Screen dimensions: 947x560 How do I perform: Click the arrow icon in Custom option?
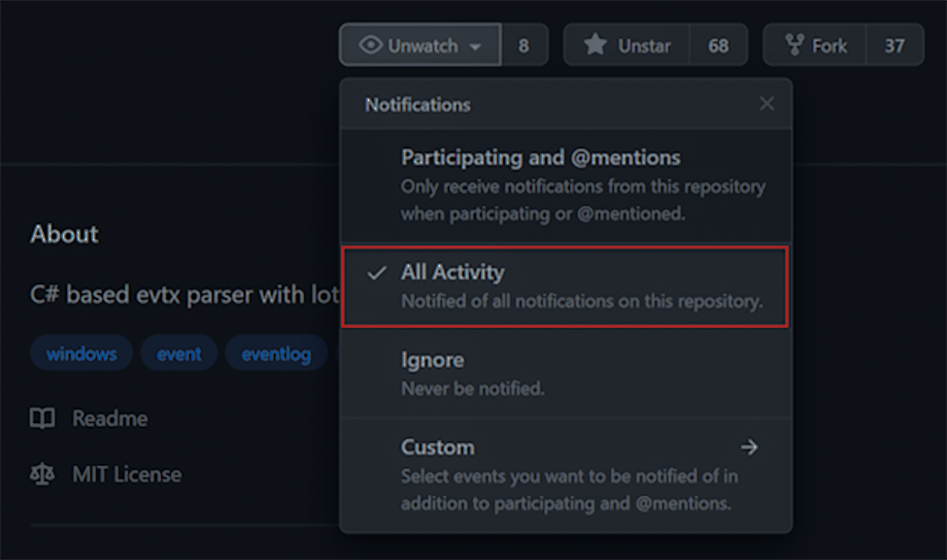pyautogui.click(x=749, y=447)
